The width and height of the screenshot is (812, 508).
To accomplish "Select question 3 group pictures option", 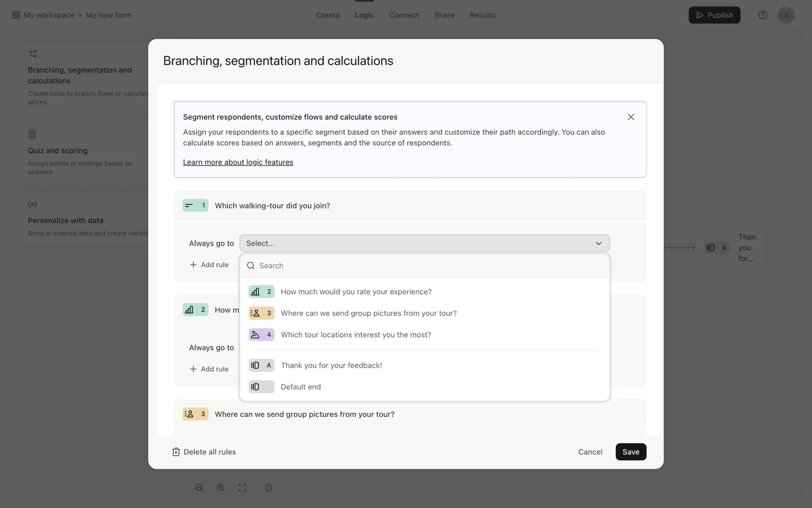I will click(x=368, y=313).
